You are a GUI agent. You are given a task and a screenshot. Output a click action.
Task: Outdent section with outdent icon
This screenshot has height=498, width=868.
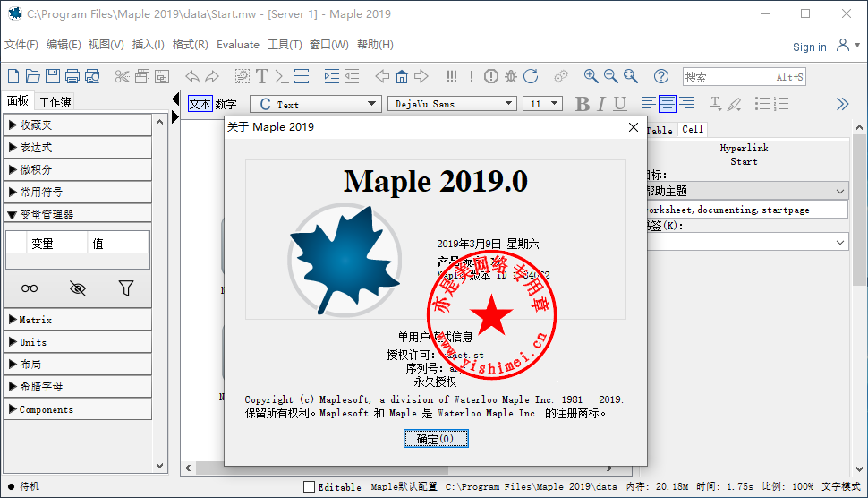[x=352, y=76]
